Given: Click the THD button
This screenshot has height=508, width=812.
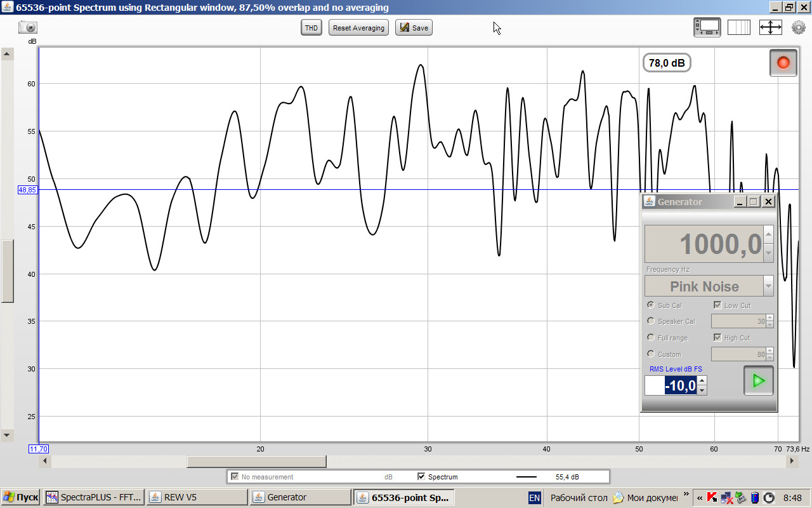Looking at the screenshot, I should coord(311,28).
